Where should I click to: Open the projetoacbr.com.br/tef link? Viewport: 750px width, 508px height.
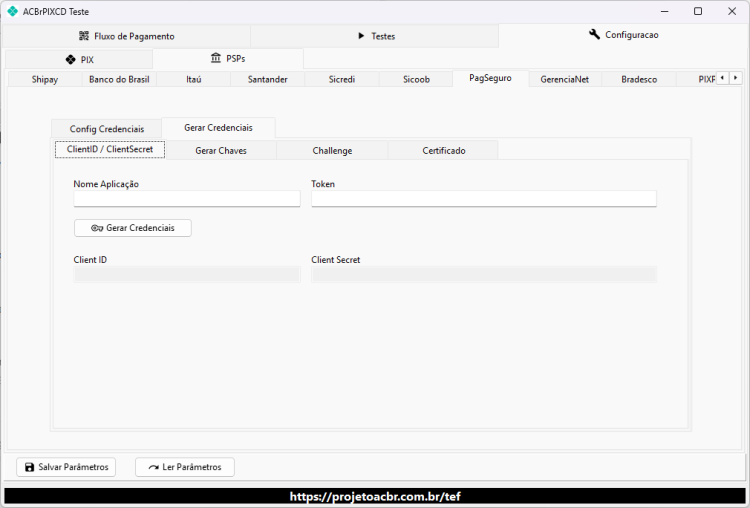click(x=375, y=497)
